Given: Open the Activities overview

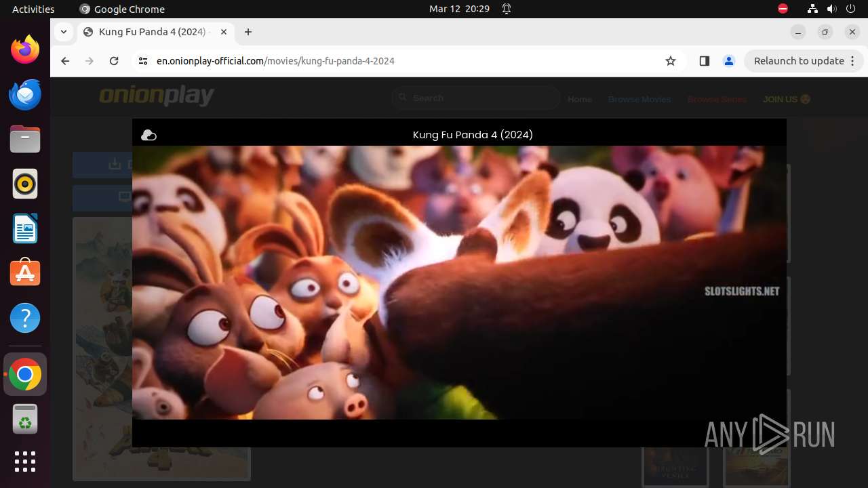Looking at the screenshot, I should (x=33, y=9).
